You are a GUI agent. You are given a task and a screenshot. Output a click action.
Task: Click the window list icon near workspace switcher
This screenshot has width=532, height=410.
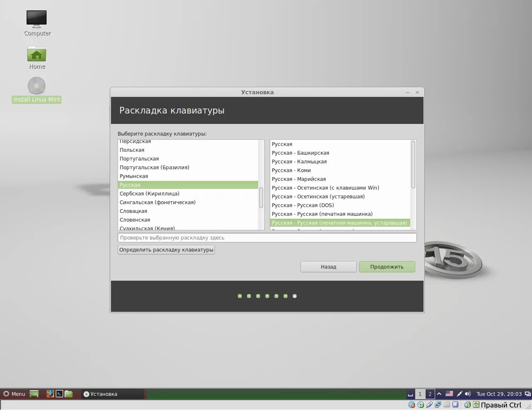411,394
